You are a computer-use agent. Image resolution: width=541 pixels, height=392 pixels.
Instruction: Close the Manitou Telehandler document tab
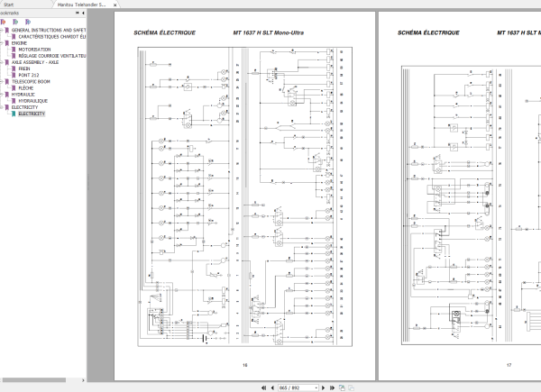pos(115,5)
